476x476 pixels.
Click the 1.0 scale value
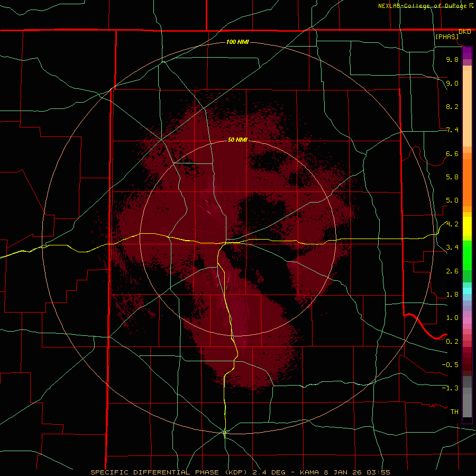coord(452,318)
